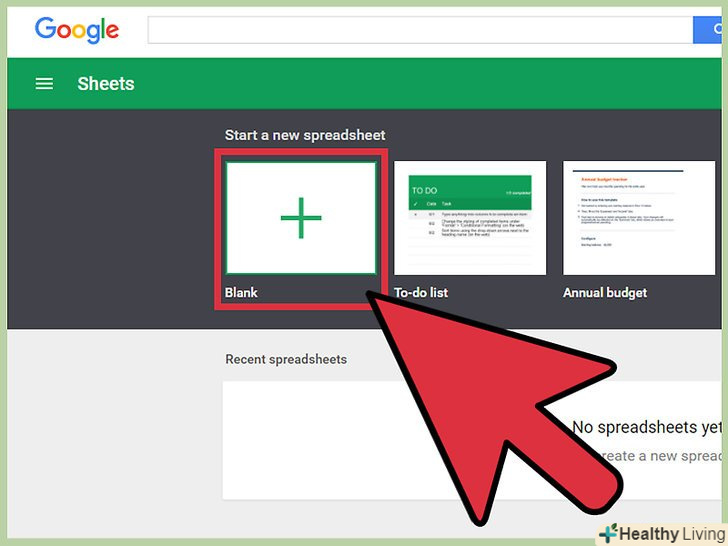This screenshot has height=546, width=728.
Task: Create a Blank spreadsheet thumbnail
Action: click(x=301, y=218)
